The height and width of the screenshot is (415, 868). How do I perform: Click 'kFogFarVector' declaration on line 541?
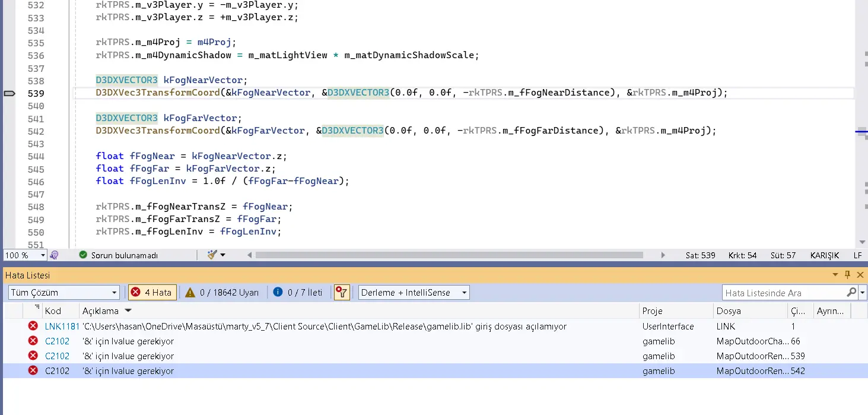[200, 118]
